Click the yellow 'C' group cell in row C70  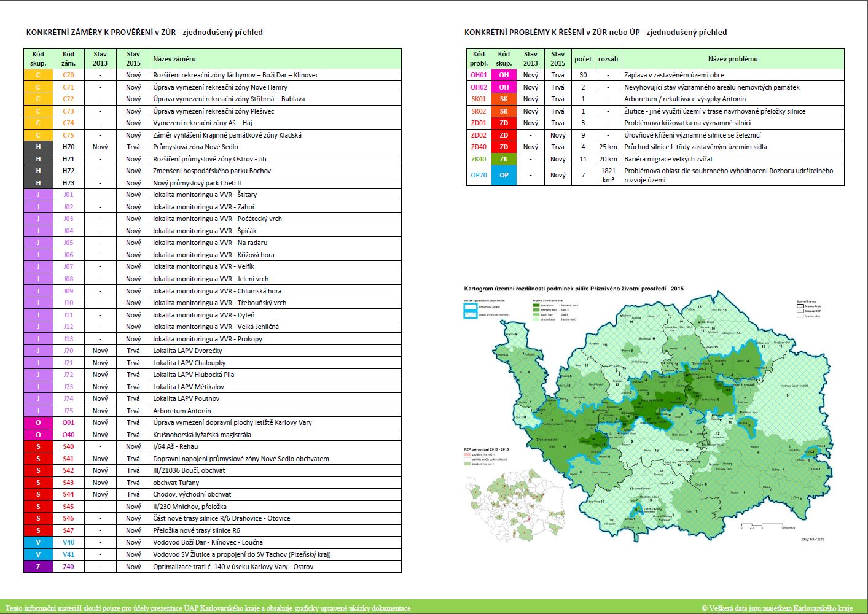tap(38, 75)
